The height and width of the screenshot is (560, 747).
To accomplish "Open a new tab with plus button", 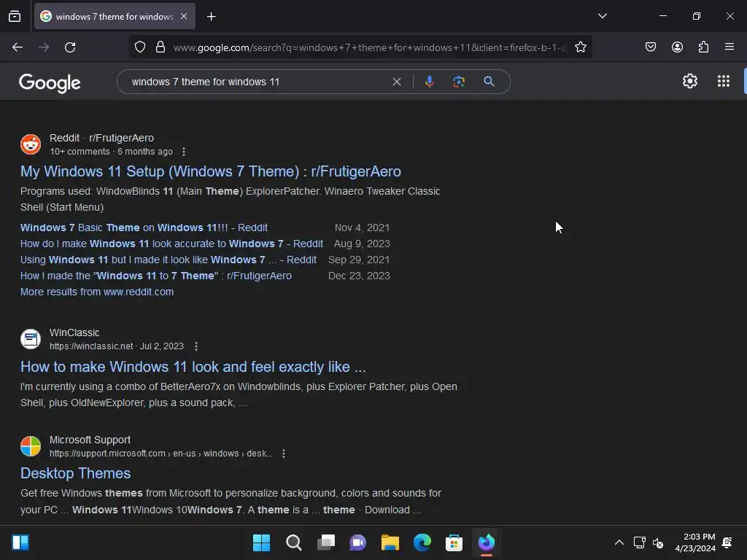I will coord(211,17).
